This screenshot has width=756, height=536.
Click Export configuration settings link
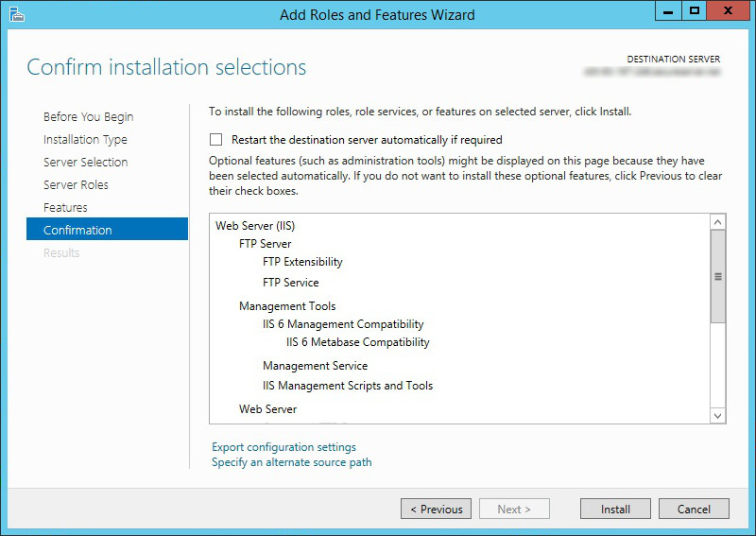284,447
